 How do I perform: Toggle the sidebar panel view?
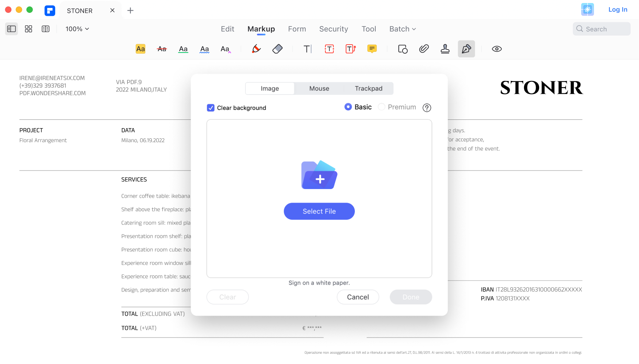click(x=11, y=29)
